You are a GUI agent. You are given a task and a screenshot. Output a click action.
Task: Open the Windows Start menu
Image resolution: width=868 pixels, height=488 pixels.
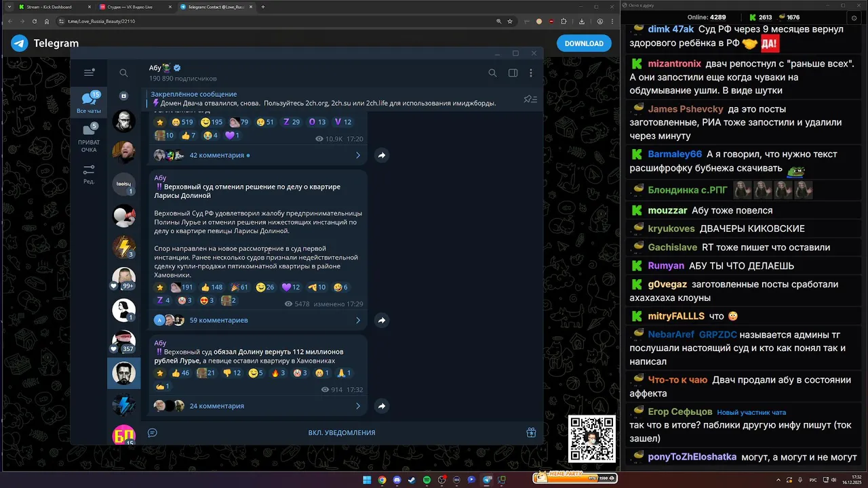(x=367, y=480)
